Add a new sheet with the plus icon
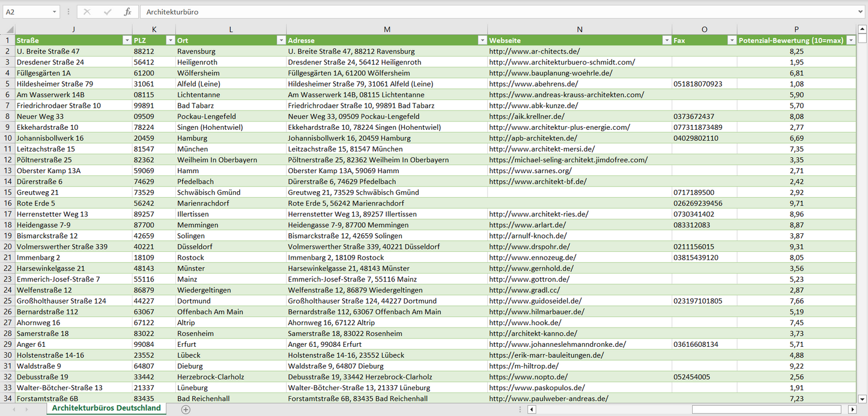Image resolution: width=868 pixels, height=416 pixels. [186, 409]
